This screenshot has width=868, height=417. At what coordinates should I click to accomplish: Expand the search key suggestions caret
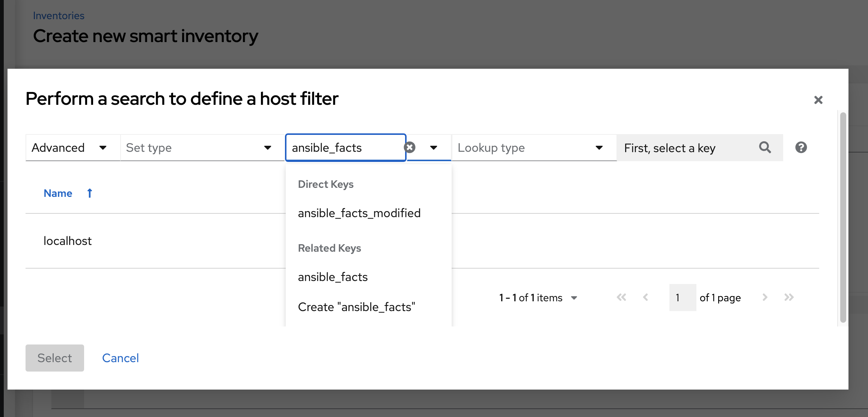(433, 148)
